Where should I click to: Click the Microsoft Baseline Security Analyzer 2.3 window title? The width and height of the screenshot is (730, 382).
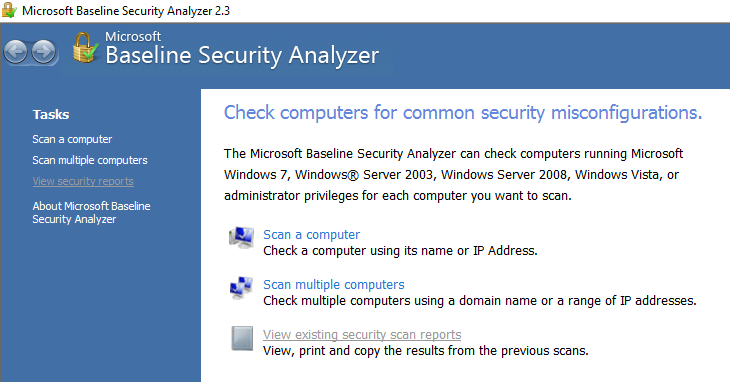[126, 11]
